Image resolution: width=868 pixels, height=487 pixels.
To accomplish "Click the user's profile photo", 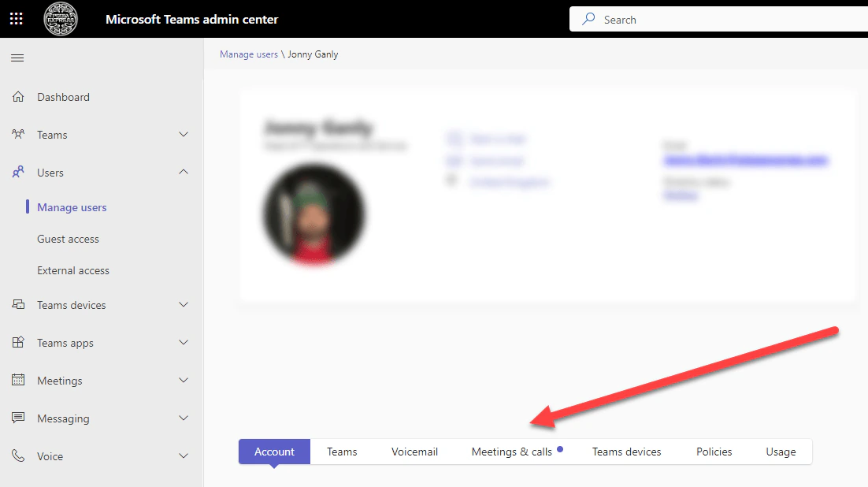I will [x=313, y=214].
